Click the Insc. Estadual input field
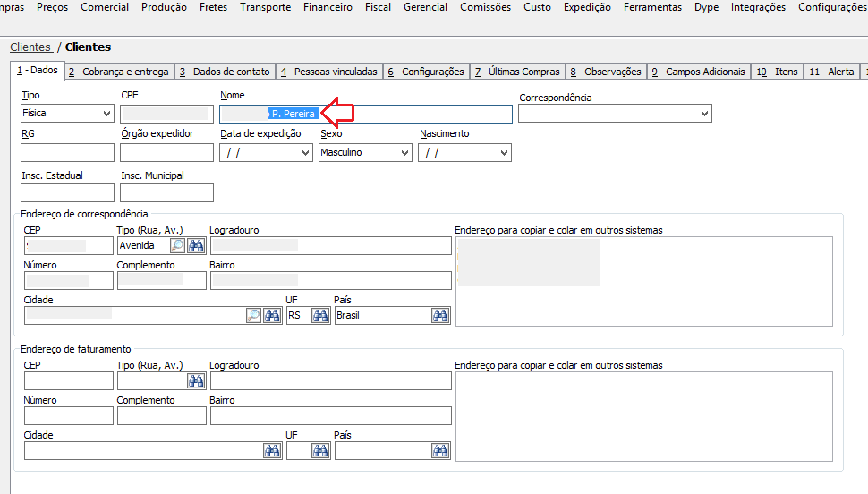The width and height of the screenshot is (868, 494). (x=67, y=192)
